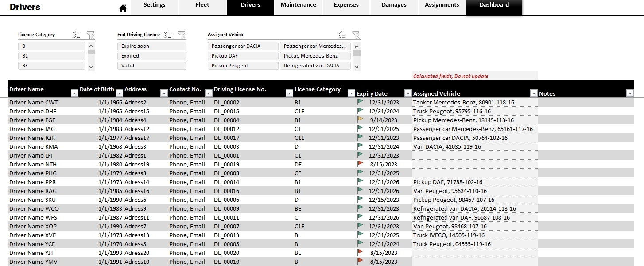Open License Category column filter dropdown
The height and width of the screenshot is (266, 644).
coord(351,93)
